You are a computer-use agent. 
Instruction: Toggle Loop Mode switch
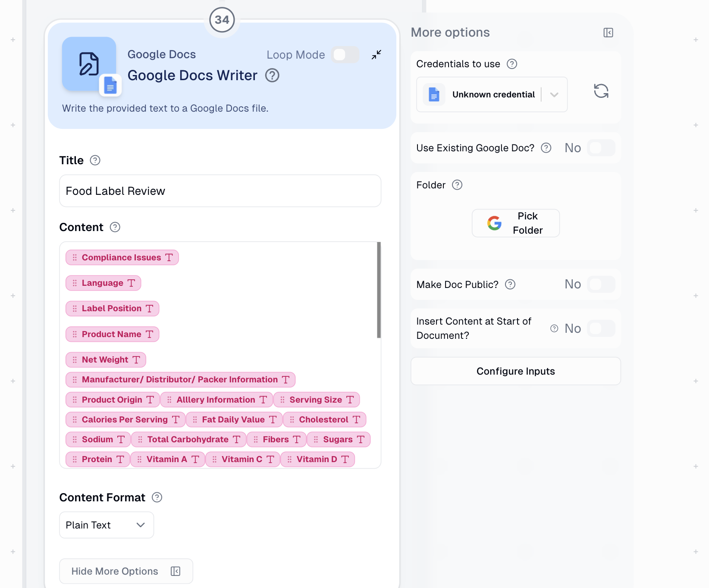pyautogui.click(x=345, y=55)
